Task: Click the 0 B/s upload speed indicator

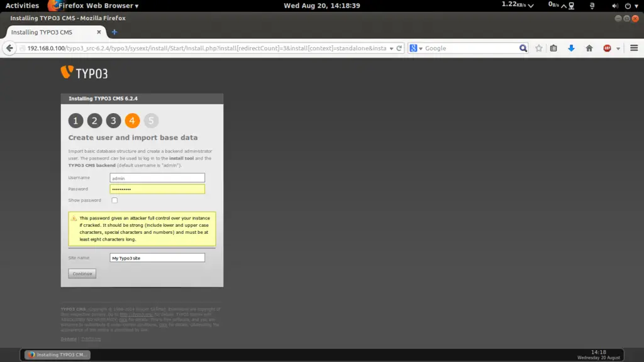Action: point(557,5)
